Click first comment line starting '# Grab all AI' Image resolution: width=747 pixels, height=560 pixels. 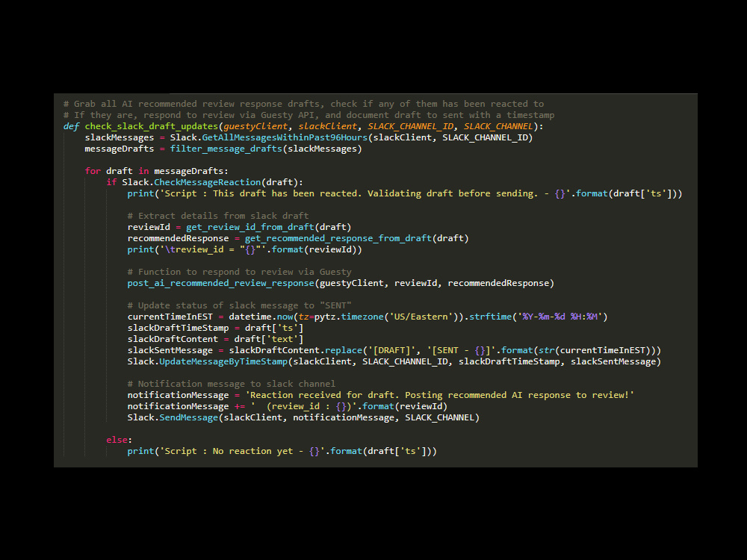pos(303,104)
